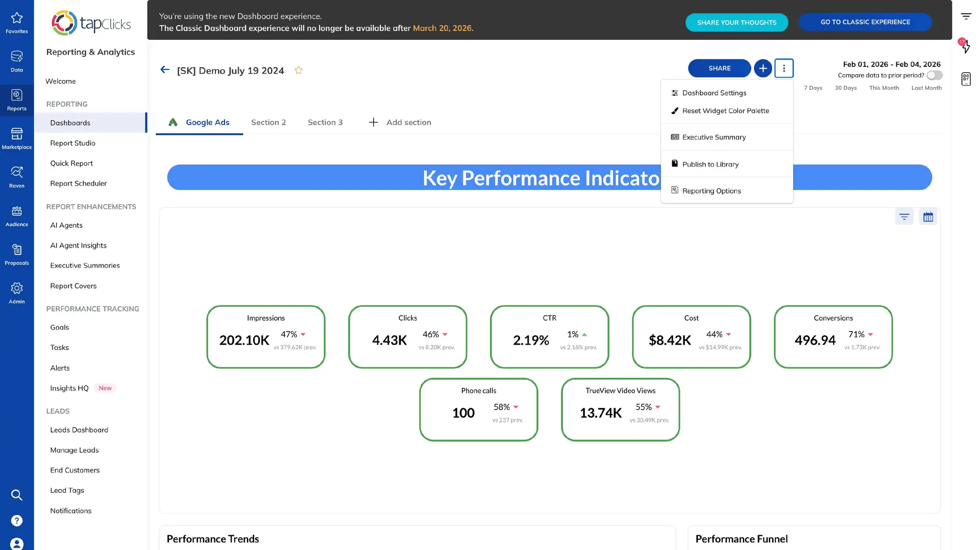Screen dimensions: 980x550
Task: Open Report Scheduler in the sidebar
Action: (78, 183)
